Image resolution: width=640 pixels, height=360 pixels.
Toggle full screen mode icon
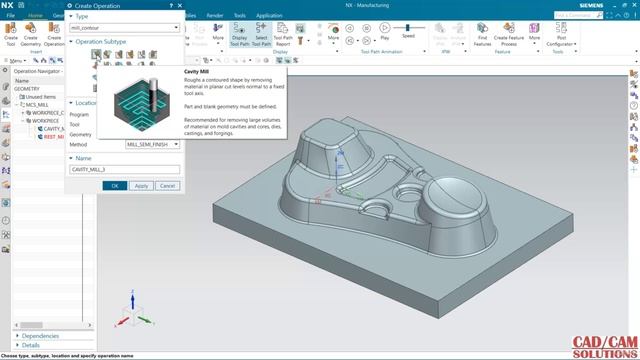[x=609, y=15]
